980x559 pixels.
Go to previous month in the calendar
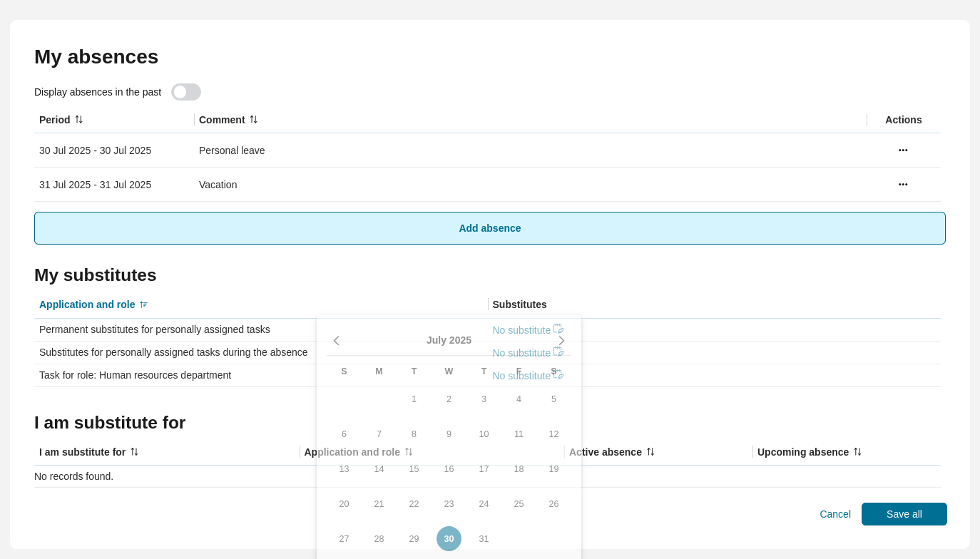coord(336,340)
